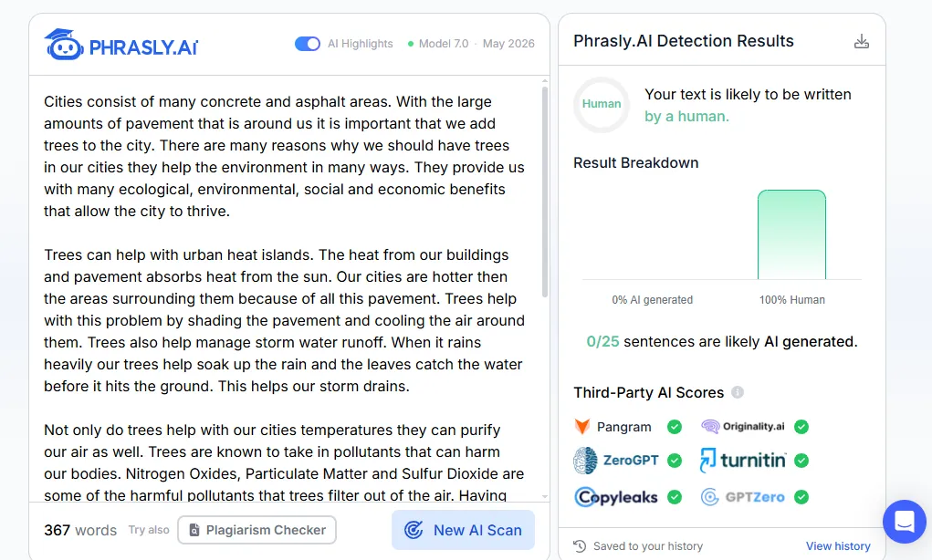
Task: Open the info icon beside Third-Party AI Scores
Action: 737,392
